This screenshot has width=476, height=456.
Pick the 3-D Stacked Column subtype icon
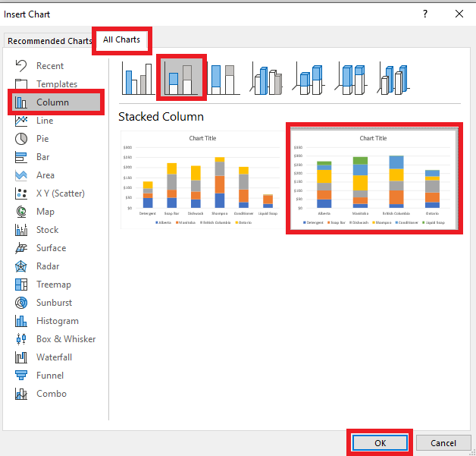pyautogui.click(x=308, y=78)
